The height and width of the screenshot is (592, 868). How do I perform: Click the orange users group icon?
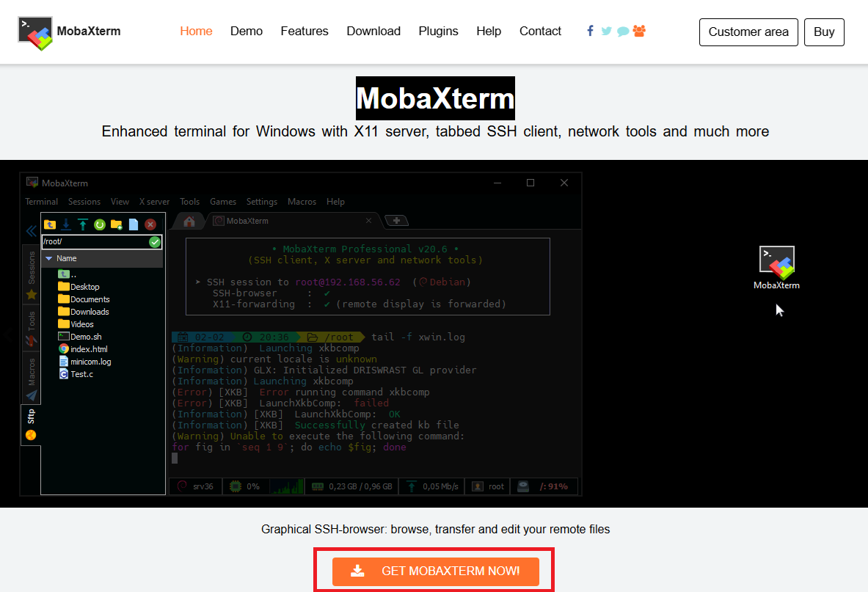[x=639, y=31]
